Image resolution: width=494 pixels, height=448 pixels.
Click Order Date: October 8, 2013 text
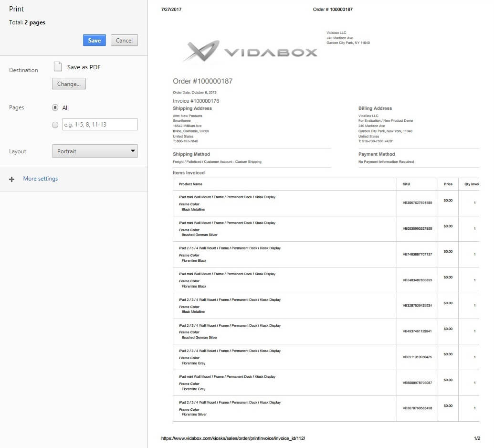(x=194, y=92)
